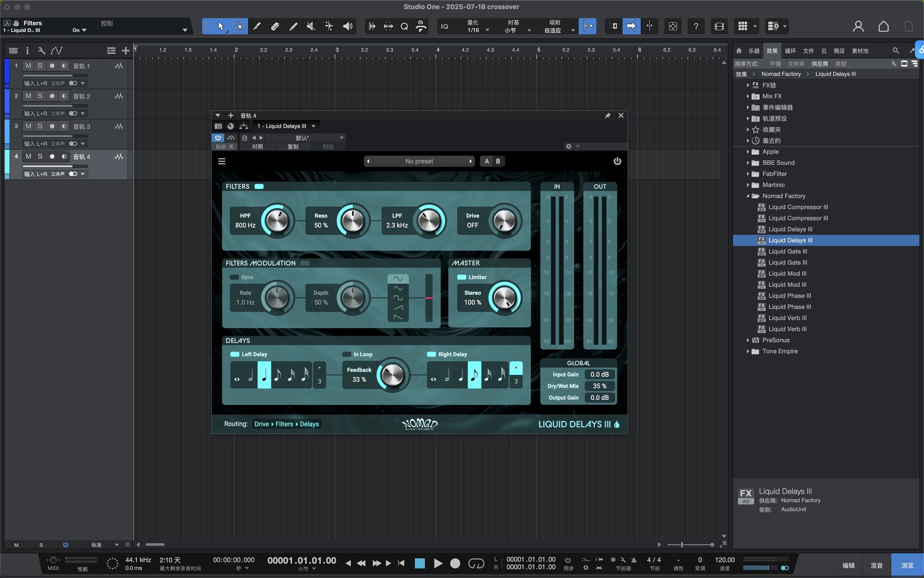Image resolution: width=924 pixels, height=578 pixels.
Task: Click the plugin power bypass icon
Action: (x=617, y=161)
